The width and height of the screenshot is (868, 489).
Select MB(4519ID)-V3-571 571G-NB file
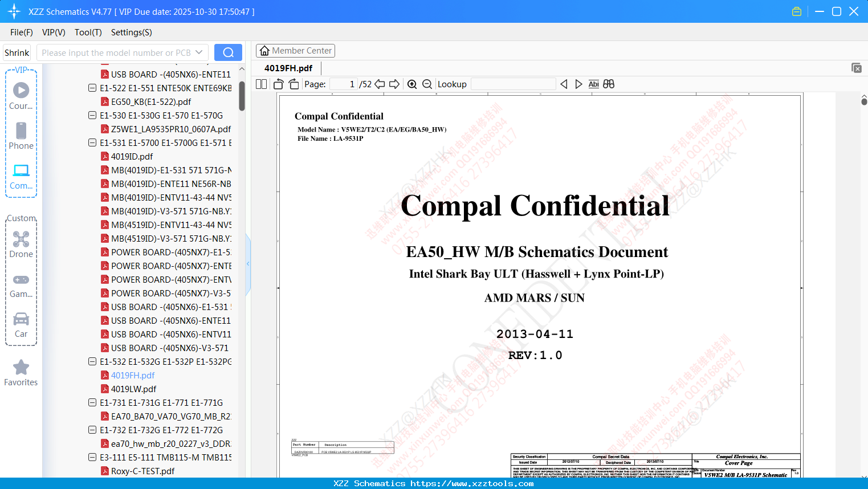(x=166, y=238)
